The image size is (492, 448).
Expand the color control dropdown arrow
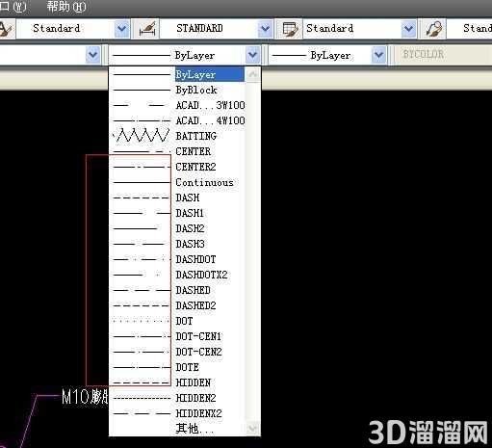pos(93,55)
